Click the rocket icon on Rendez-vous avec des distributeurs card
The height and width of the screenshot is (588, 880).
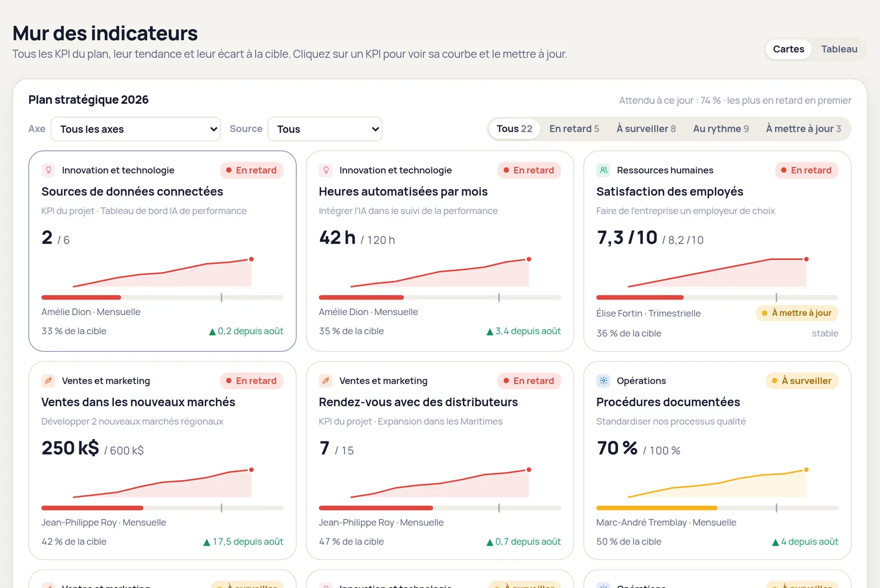tap(326, 381)
